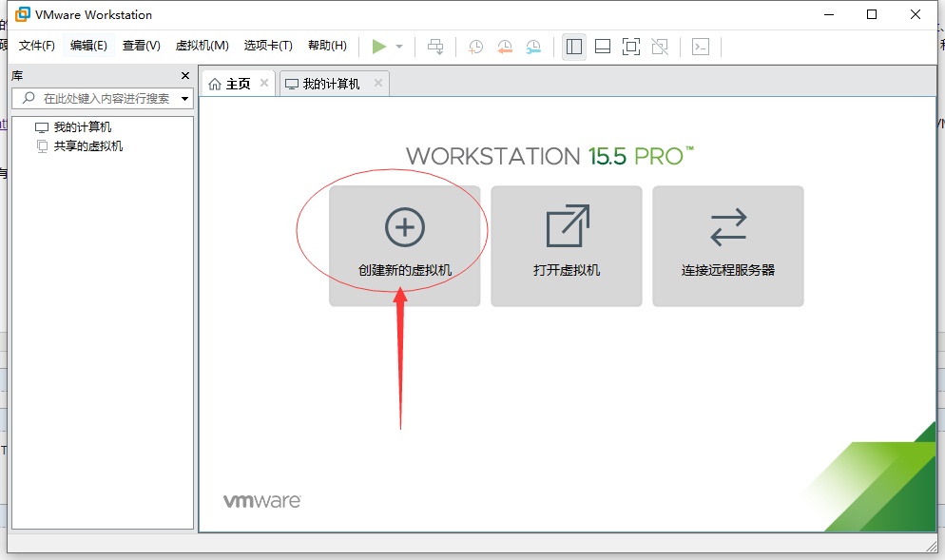Open the 虚拟机(M) menu
The height and width of the screenshot is (560, 945).
click(202, 46)
